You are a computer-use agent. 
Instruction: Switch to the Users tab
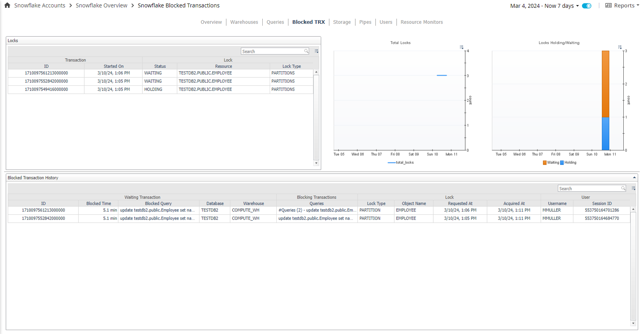pyautogui.click(x=386, y=22)
